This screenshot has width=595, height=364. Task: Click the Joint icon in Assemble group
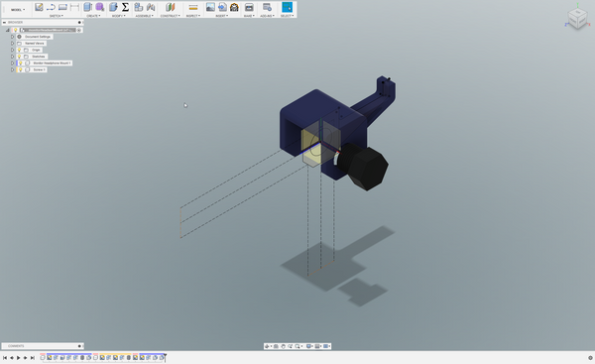click(x=151, y=7)
